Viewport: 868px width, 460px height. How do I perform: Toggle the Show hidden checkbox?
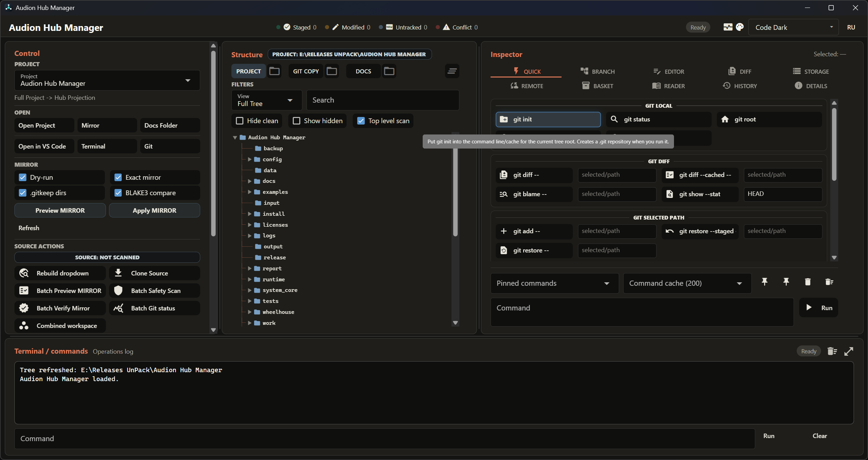point(297,121)
